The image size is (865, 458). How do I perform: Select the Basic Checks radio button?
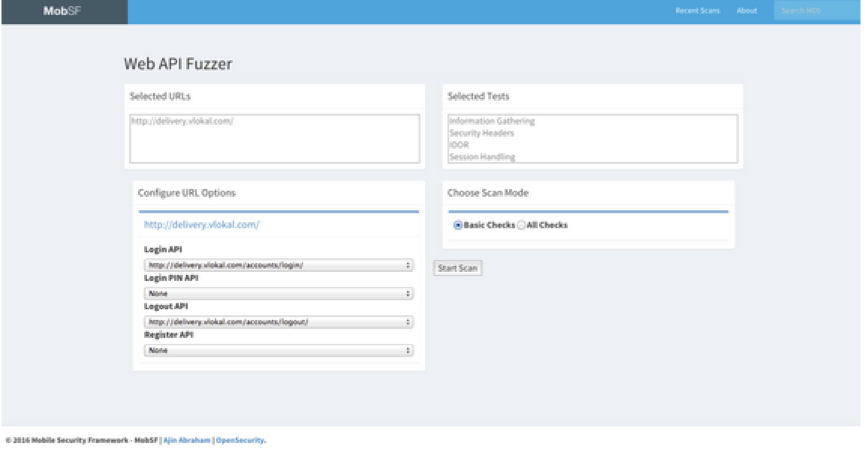point(458,225)
